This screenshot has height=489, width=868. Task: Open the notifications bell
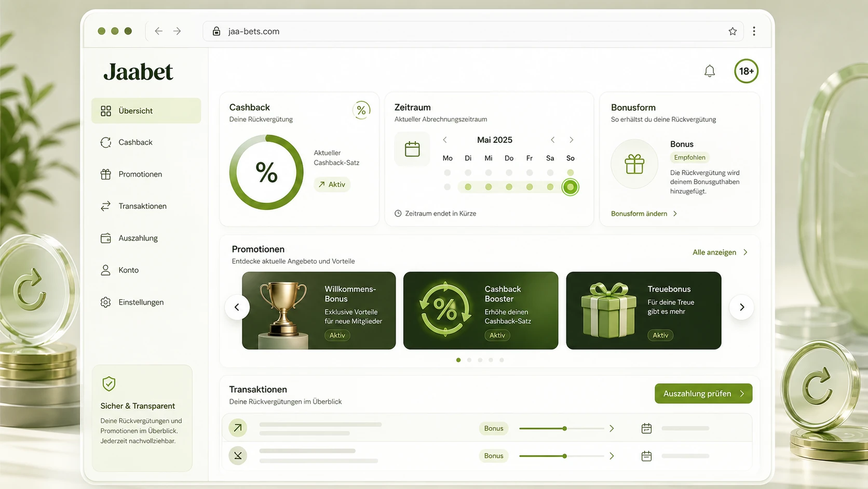(x=710, y=71)
